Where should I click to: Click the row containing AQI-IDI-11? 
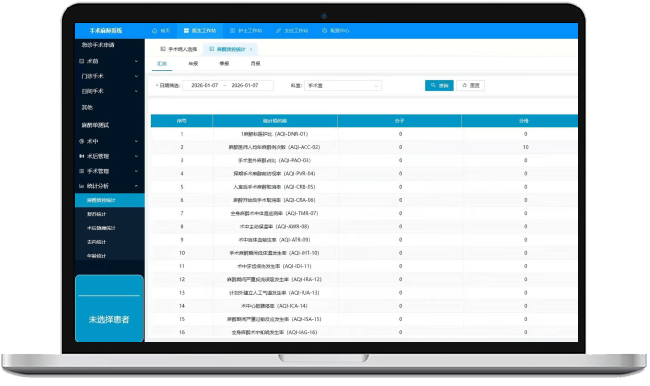pyautogui.click(x=364, y=266)
